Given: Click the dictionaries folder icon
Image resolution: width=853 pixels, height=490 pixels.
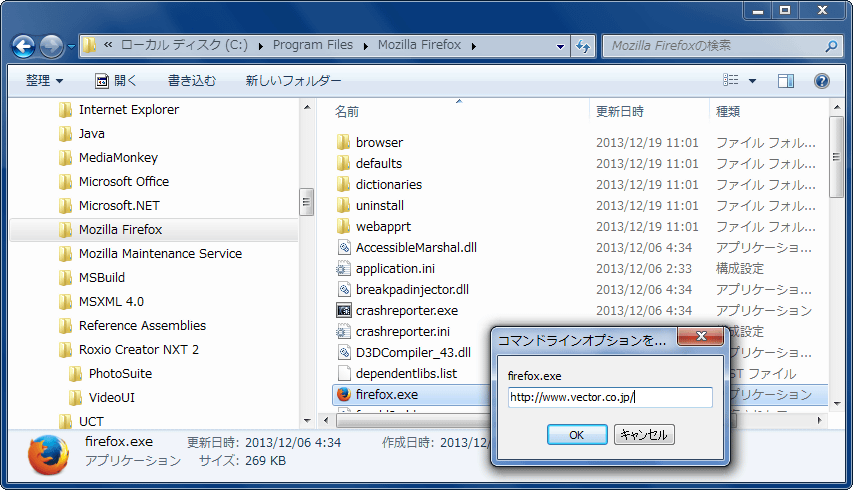Looking at the screenshot, I should (343, 184).
